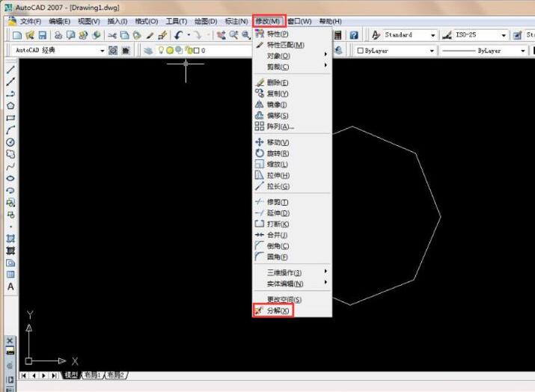Expand the 对象(O) submenu
The image size is (535, 392).
293,55
